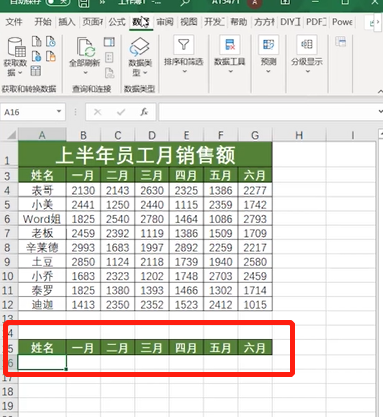
Task: Click the 全部刷新 Refresh All icon
Action: (85, 47)
